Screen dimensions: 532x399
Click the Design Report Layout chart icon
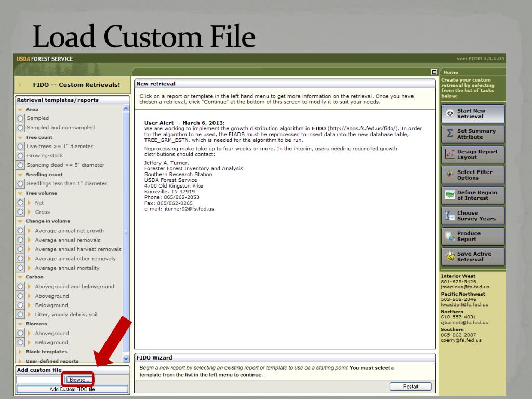tap(449, 154)
